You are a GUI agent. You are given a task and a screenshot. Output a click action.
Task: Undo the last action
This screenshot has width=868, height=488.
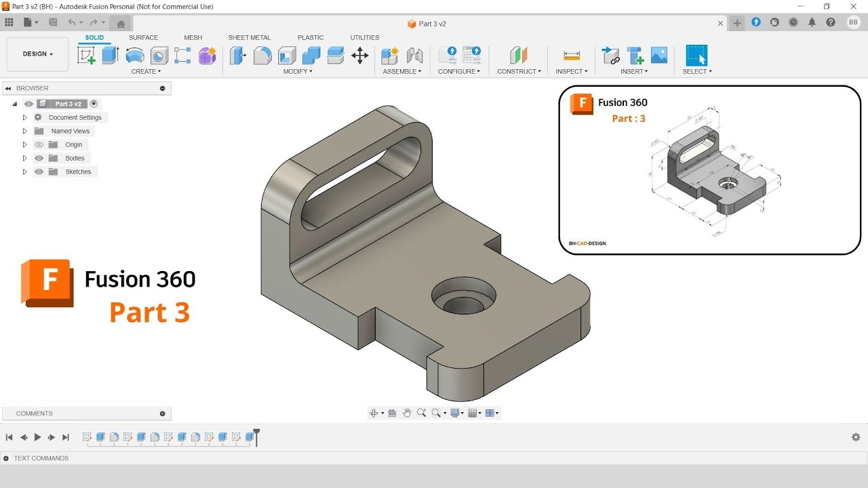72,22
